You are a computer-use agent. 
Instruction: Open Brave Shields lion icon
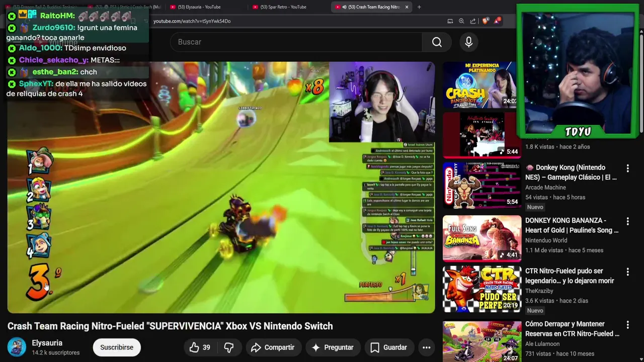tap(485, 21)
